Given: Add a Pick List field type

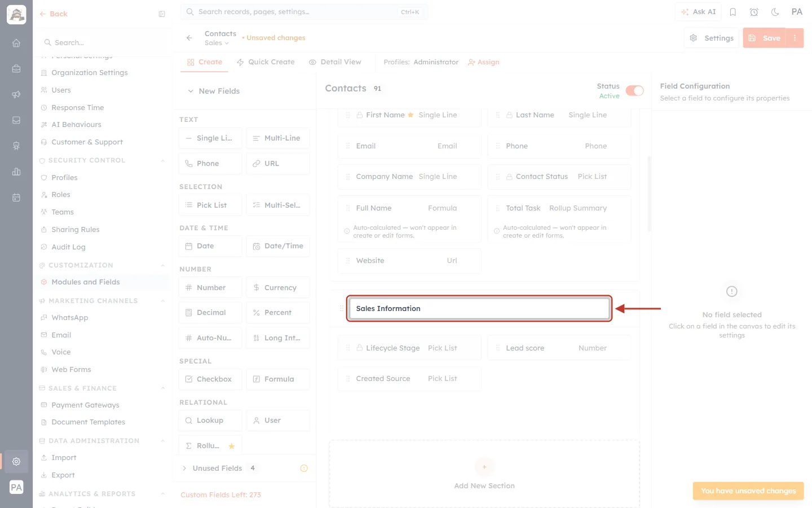Looking at the screenshot, I should tap(210, 205).
